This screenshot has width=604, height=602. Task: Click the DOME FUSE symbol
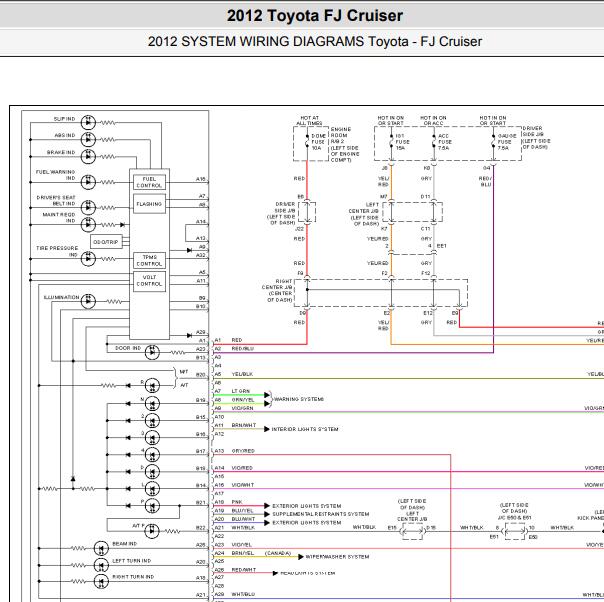[307, 143]
